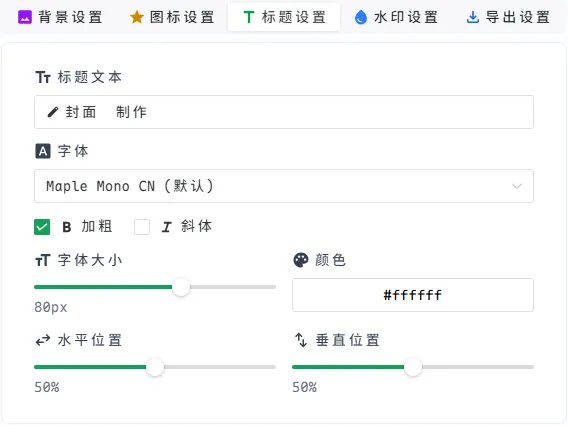The width and height of the screenshot is (568, 425).
Task: Click the blue download icon for export settings
Action: pyautogui.click(x=473, y=17)
